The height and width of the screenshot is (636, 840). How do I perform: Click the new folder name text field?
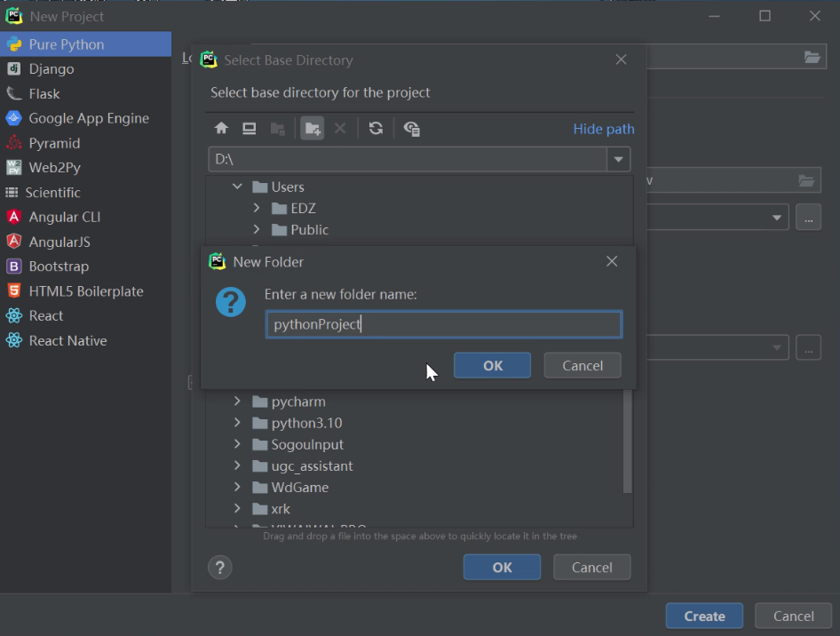(443, 324)
